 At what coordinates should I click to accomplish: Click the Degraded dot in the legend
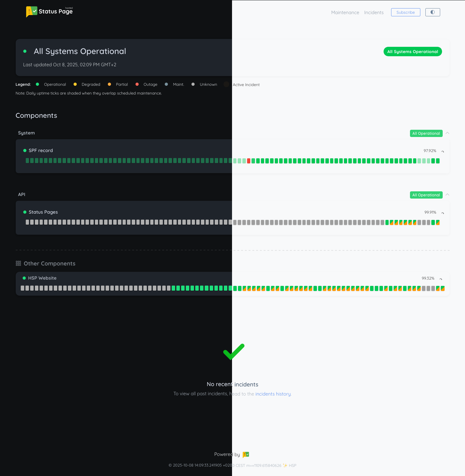75,84
